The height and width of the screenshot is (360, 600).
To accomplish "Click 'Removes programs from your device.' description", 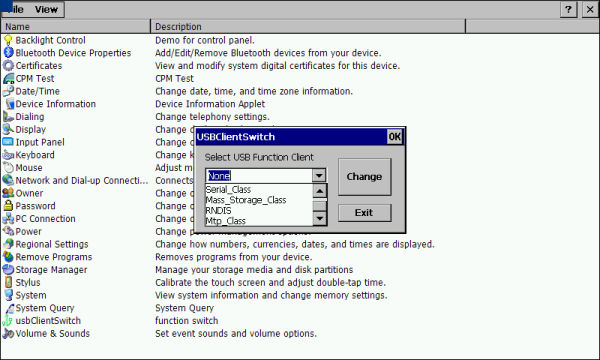I will [x=233, y=257].
